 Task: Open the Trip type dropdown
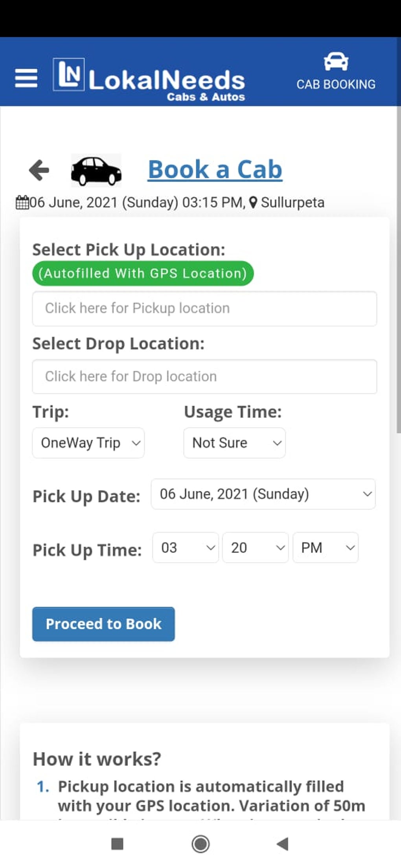pos(88,443)
